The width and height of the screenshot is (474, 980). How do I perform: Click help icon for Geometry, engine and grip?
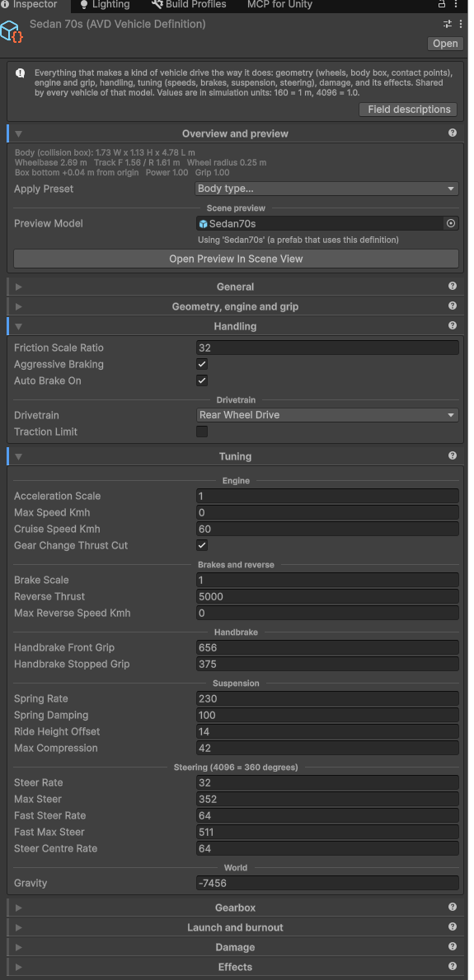[x=453, y=306]
